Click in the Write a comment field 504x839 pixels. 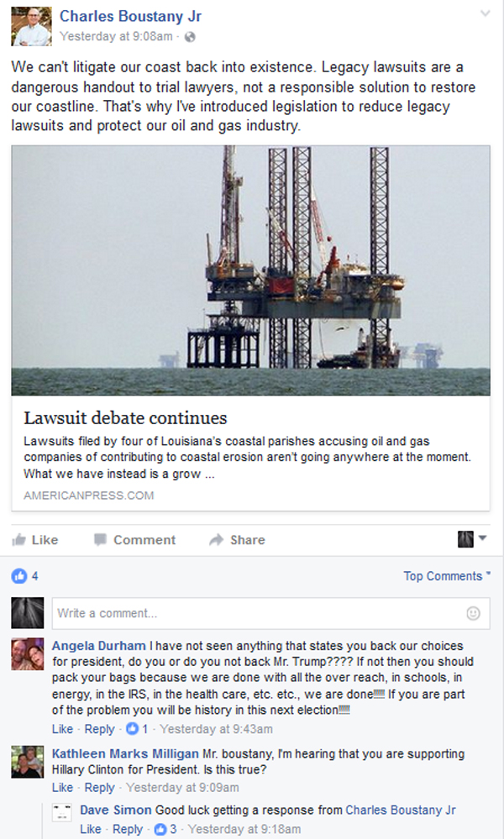point(270,613)
